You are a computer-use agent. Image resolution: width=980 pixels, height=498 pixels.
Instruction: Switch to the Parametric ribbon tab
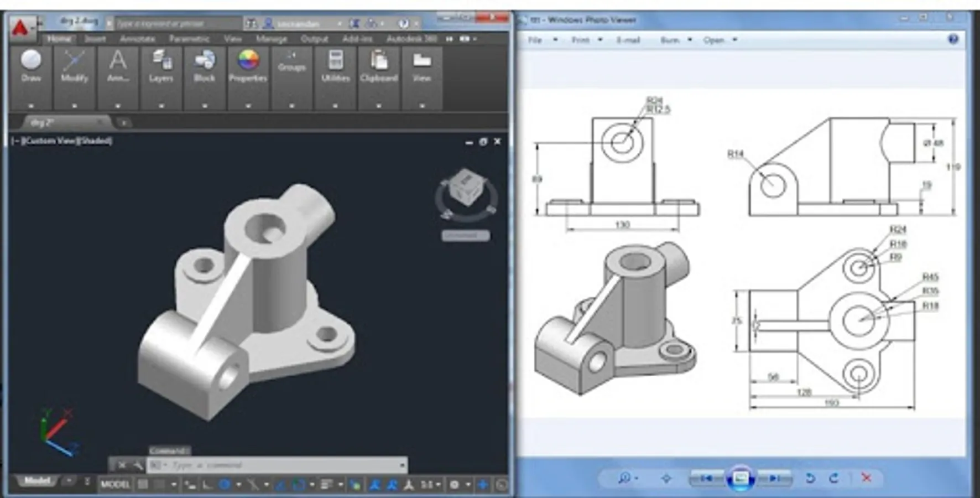tap(189, 39)
